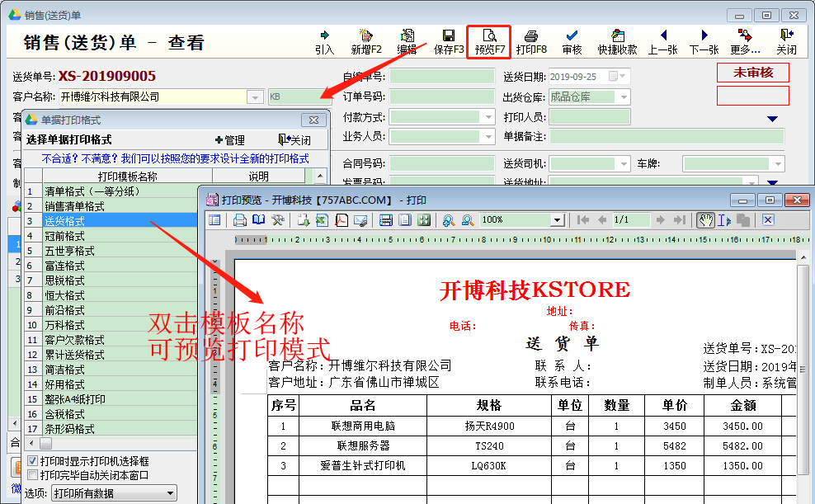
Task: Select the text select cursor tool
Action: (724, 219)
